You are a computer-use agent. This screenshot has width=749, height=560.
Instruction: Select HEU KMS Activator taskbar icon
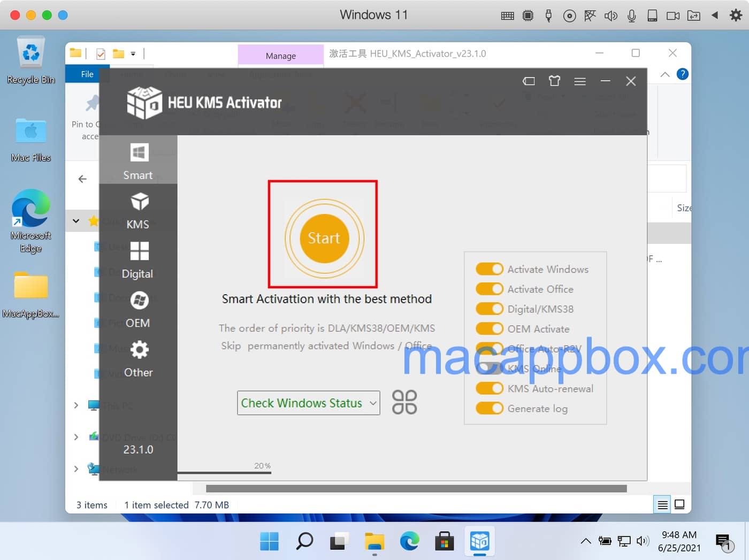click(479, 541)
